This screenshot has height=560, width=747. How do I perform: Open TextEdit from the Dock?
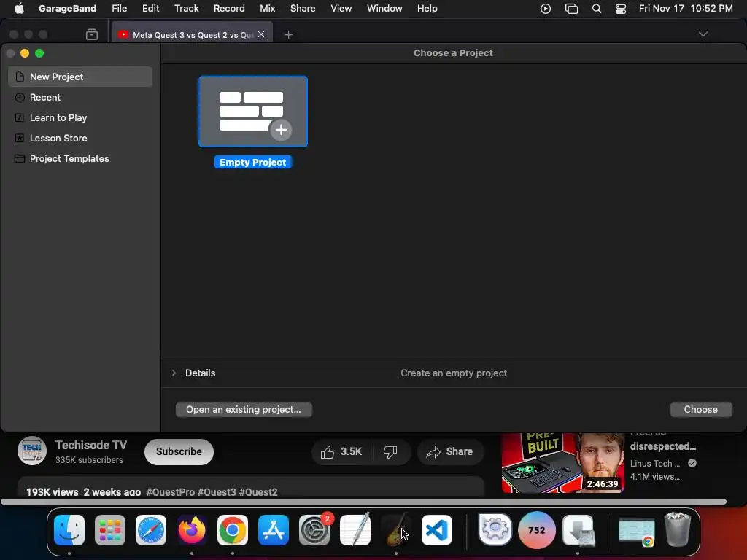[x=355, y=529]
